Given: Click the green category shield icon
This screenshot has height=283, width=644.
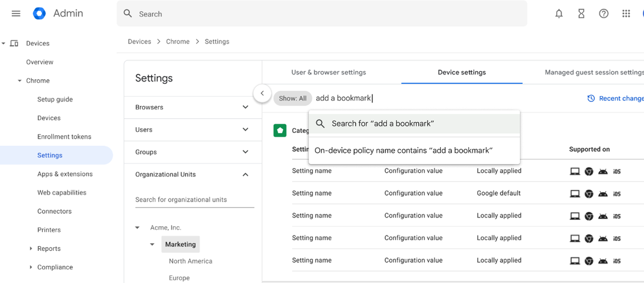Looking at the screenshot, I should coord(280,131).
